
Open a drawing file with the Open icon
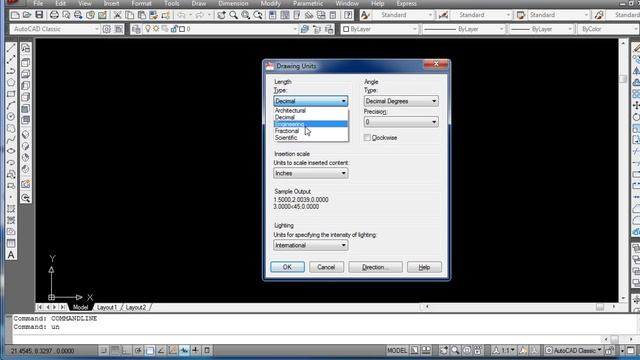pos(27,16)
